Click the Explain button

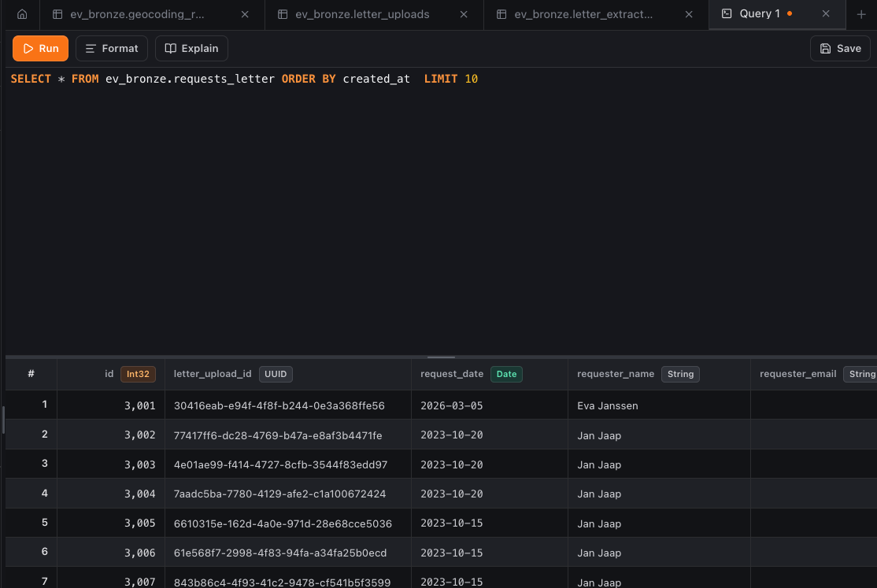(x=191, y=49)
